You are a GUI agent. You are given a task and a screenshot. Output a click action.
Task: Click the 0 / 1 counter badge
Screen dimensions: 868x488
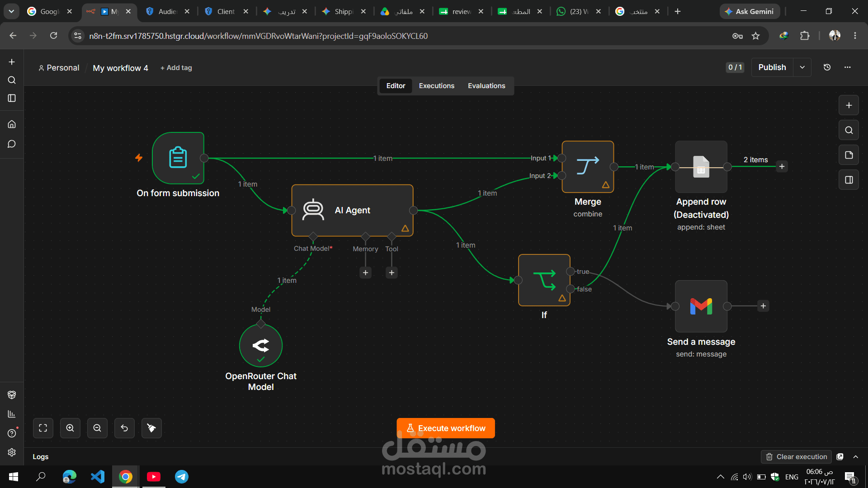tap(735, 67)
